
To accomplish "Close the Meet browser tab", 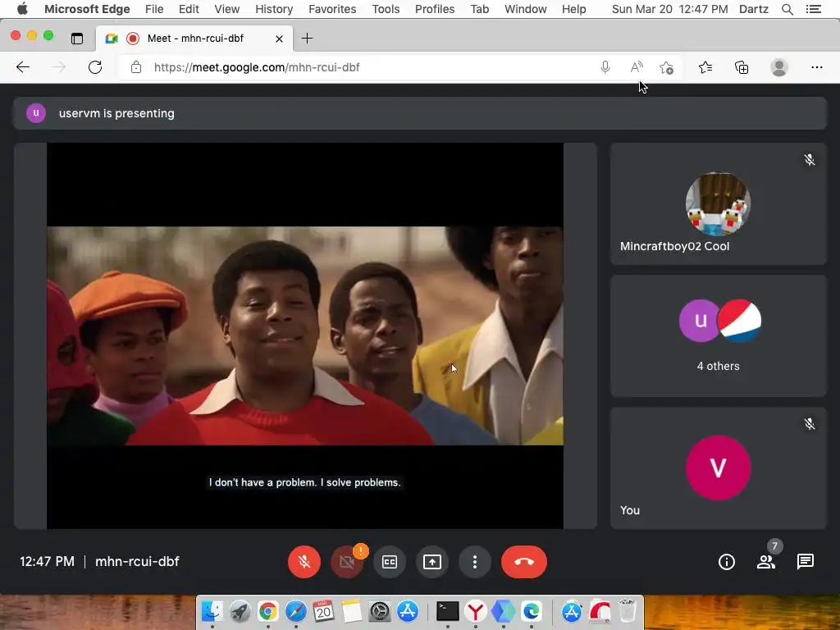I will tap(279, 39).
